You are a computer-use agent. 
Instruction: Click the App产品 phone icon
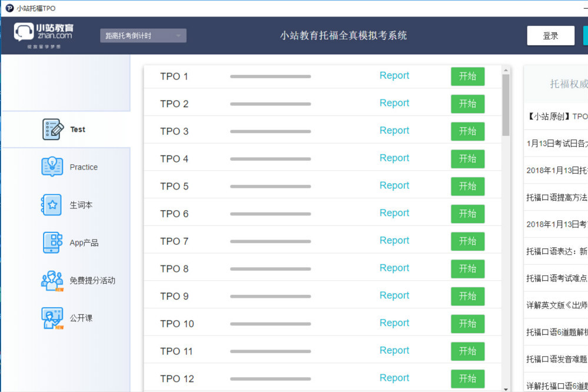pos(52,242)
